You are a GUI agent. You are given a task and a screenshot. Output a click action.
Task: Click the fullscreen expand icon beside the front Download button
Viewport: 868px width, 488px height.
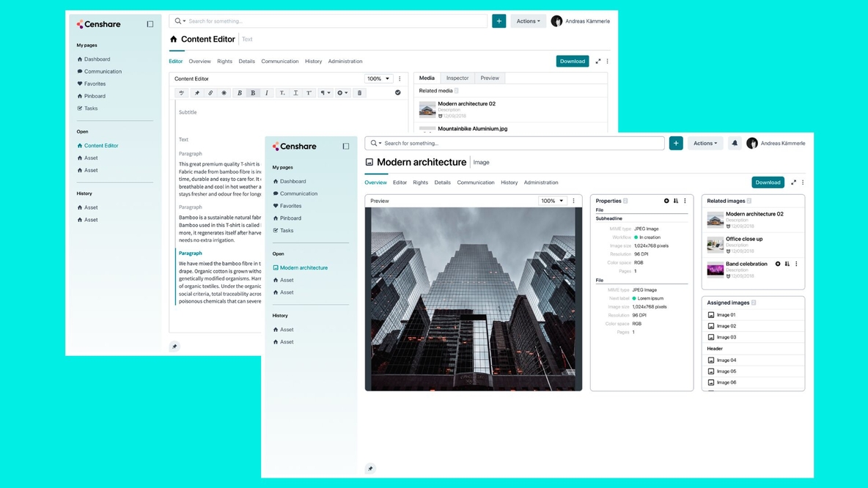[x=793, y=182]
